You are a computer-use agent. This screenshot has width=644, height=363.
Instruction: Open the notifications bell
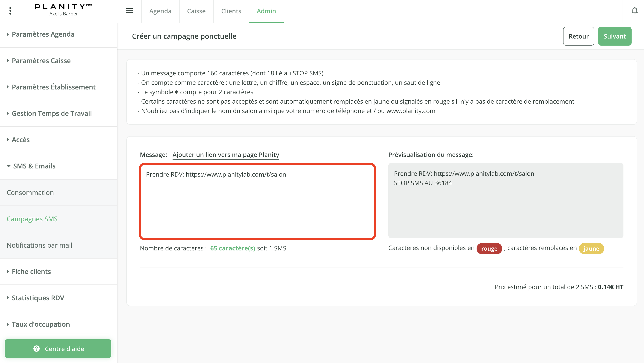635,11
